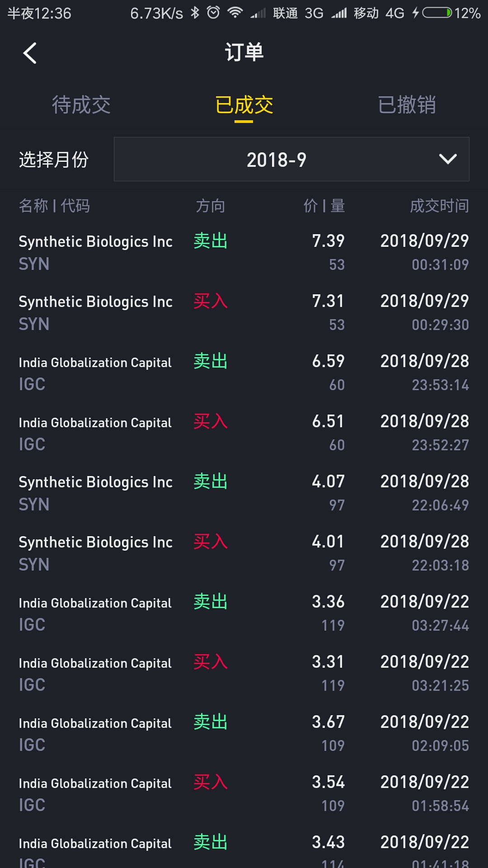488x868 pixels.
Task: Select SYN buy order at 4.01
Action: click(x=244, y=553)
